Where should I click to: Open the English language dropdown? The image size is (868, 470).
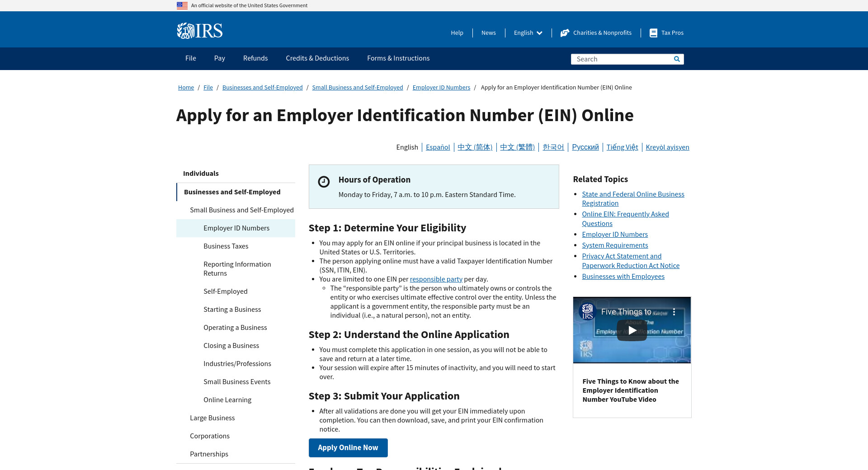point(528,33)
